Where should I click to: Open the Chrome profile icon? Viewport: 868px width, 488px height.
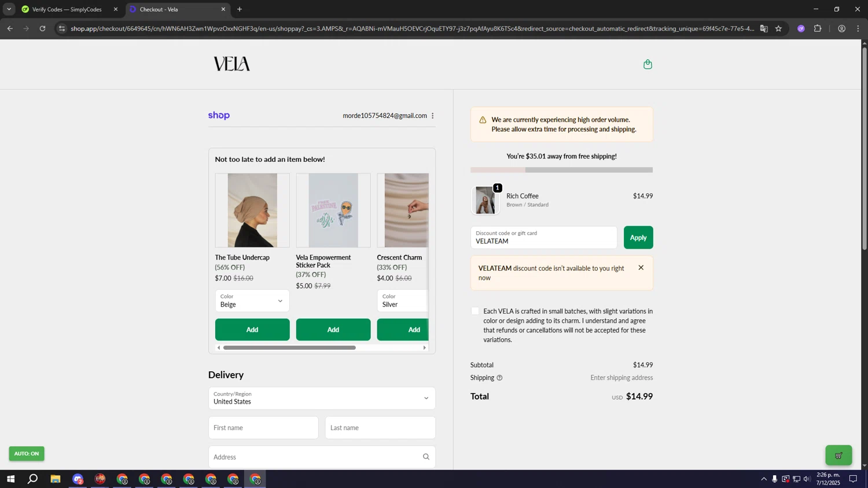841,28
